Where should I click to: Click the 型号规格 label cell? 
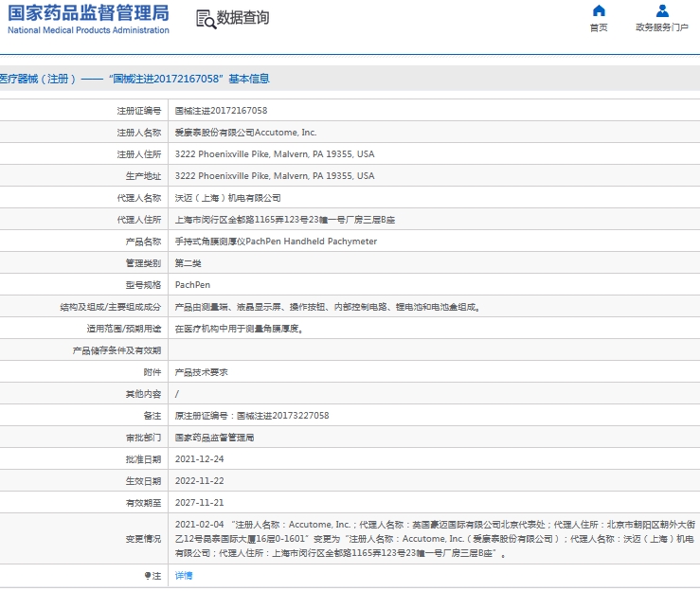143,285
